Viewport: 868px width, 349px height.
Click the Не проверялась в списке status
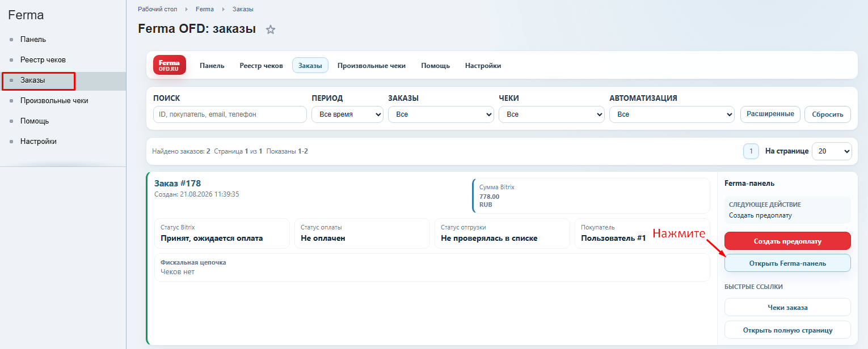click(489, 239)
